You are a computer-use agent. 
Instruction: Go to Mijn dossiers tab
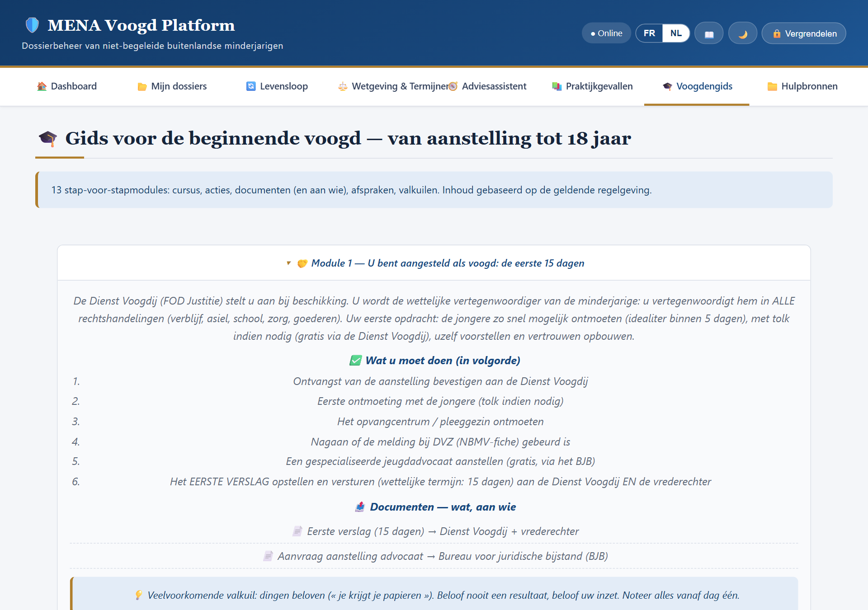click(172, 86)
